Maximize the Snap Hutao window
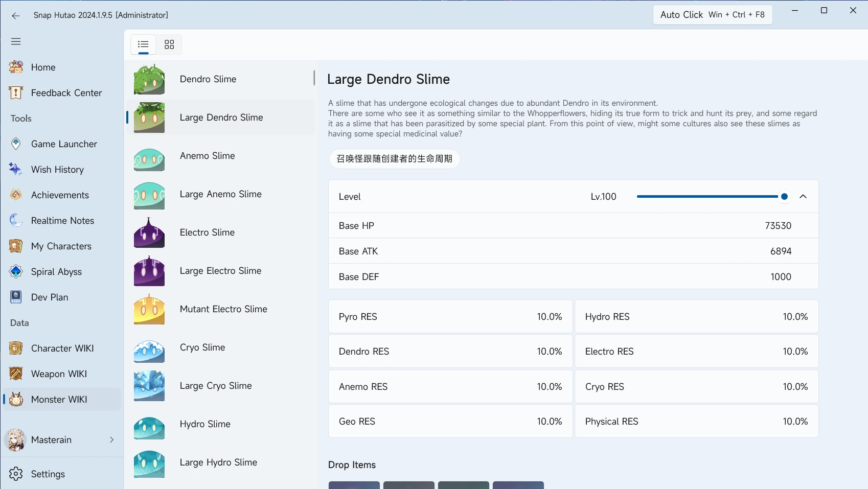Image resolution: width=868 pixels, height=489 pixels. click(x=824, y=10)
